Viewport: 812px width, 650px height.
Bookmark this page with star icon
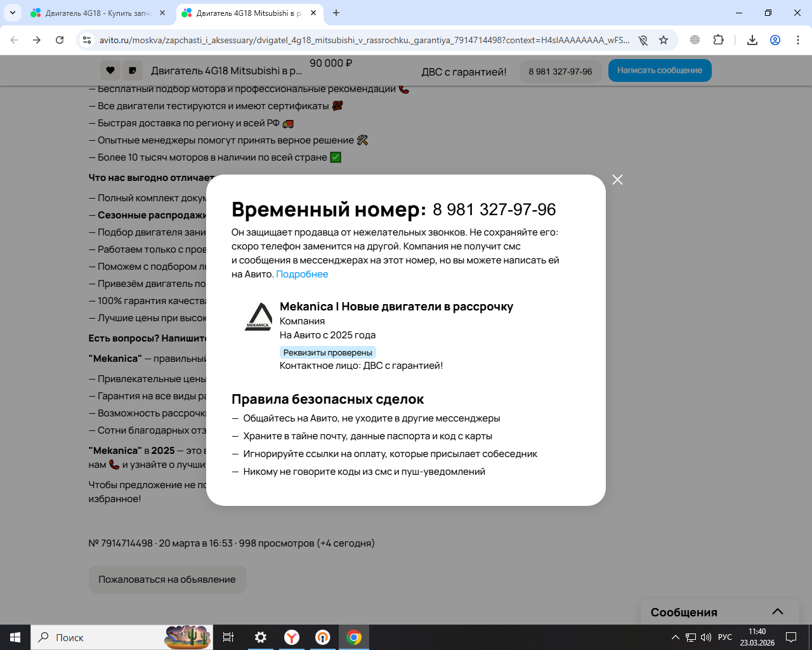tap(664, 40)
